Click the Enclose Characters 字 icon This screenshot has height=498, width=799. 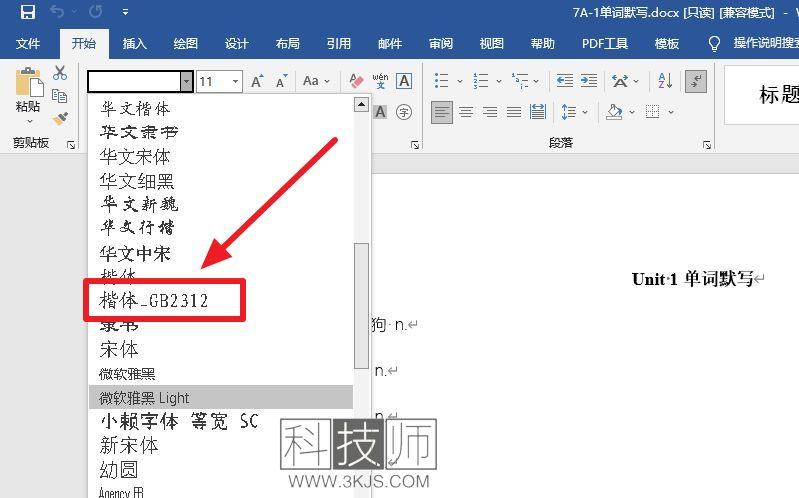tap(404, 112)
